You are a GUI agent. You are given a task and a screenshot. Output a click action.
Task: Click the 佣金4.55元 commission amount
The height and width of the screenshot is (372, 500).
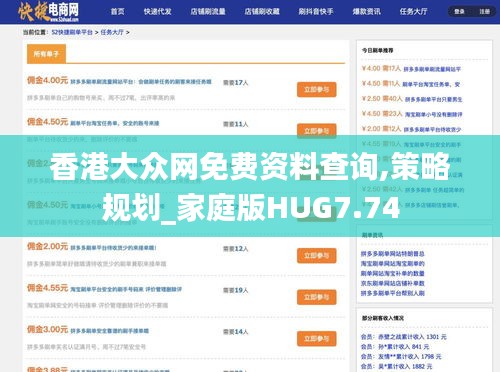click(48, 288)
